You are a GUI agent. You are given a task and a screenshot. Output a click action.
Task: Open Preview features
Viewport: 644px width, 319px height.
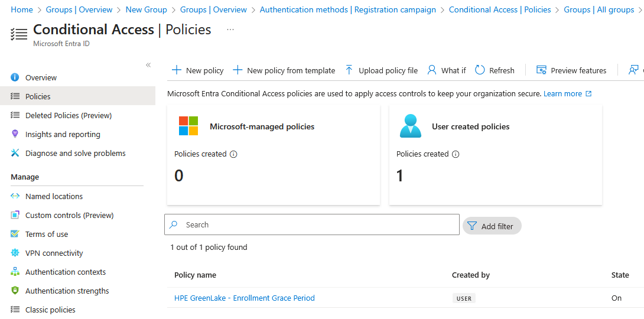click(571, 70)
